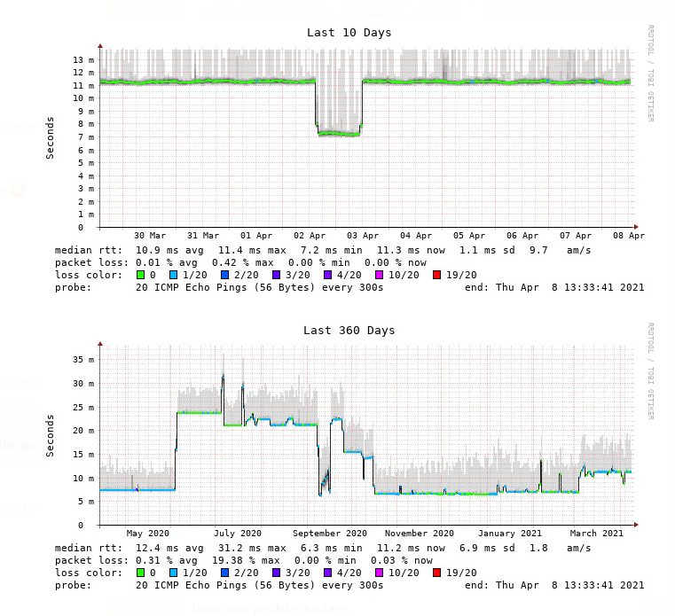The width and height of the screenshot is (675, 616).
Task: Click the light blue 1/20 swatch under the 360 Days graph
Action: click(x=173, y=573)
